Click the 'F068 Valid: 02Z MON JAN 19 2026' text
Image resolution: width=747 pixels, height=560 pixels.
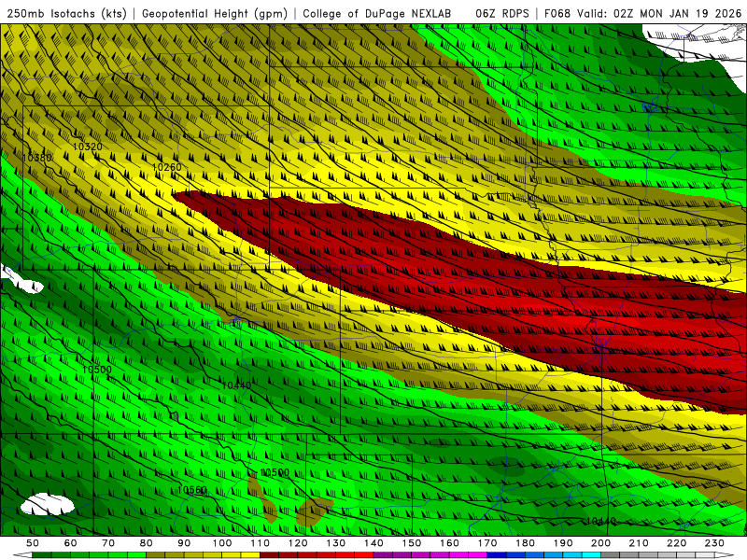642,13
